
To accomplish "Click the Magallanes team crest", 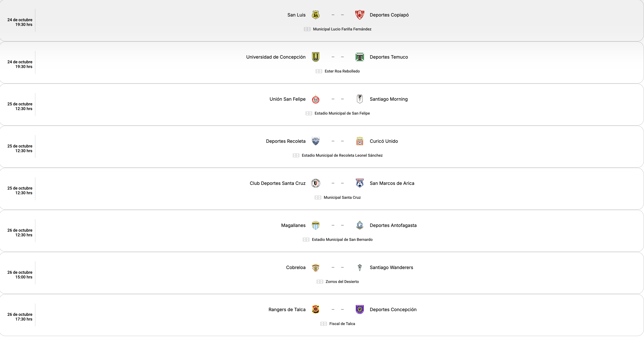I will pyautogui.click(x=316, y=225).
